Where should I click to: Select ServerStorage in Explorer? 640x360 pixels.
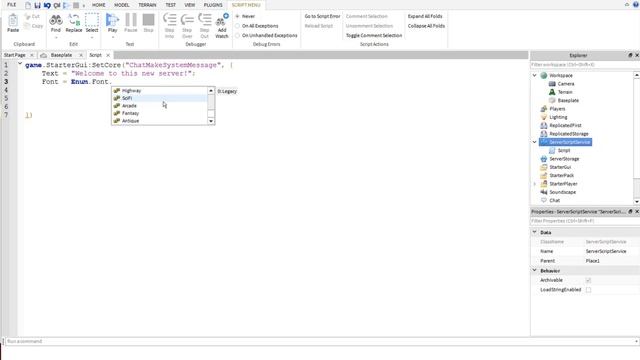point(564,159)
